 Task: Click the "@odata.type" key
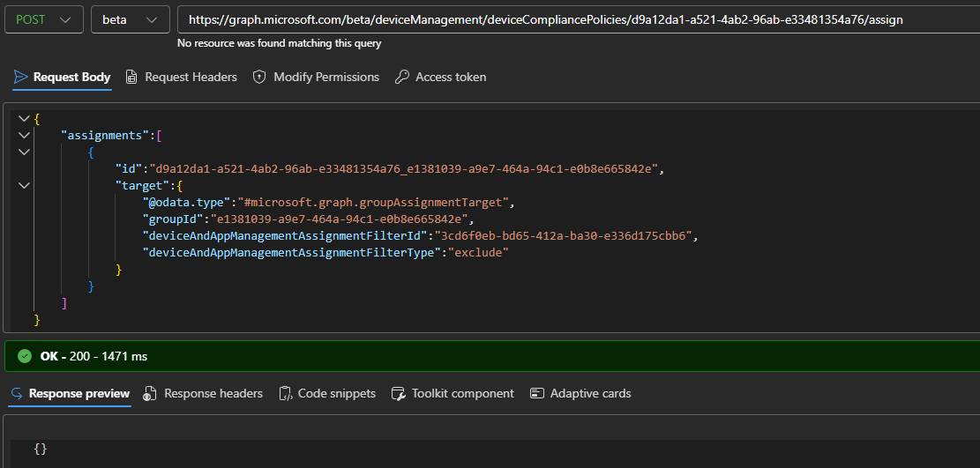tap(187, 203)
